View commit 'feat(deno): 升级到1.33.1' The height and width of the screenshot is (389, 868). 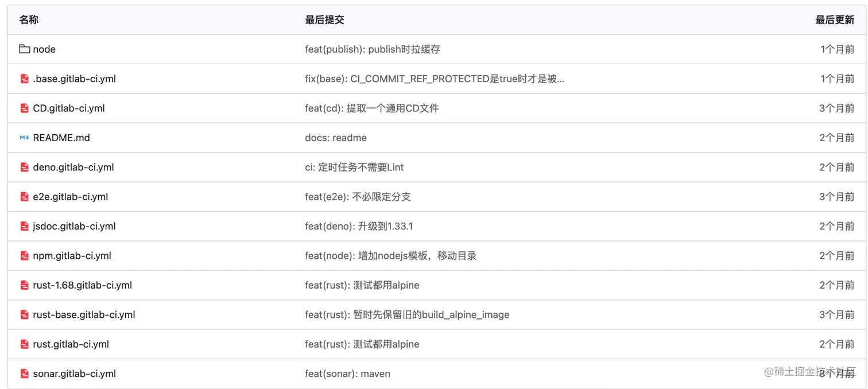pos(359,226)
